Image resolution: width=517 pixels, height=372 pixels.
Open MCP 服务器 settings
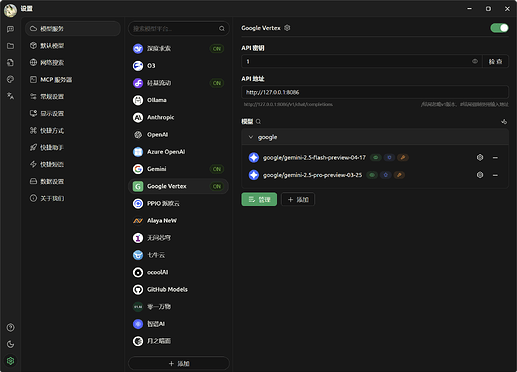73,80
